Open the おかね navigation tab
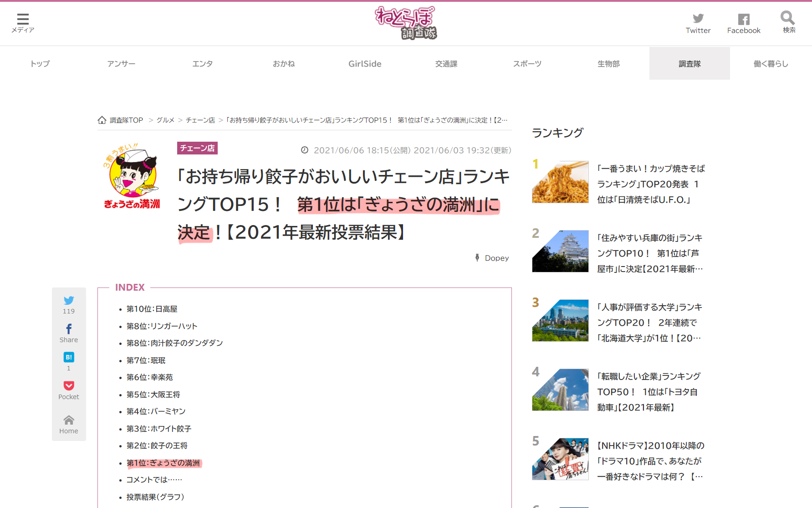812x508 pixels. 284,64
